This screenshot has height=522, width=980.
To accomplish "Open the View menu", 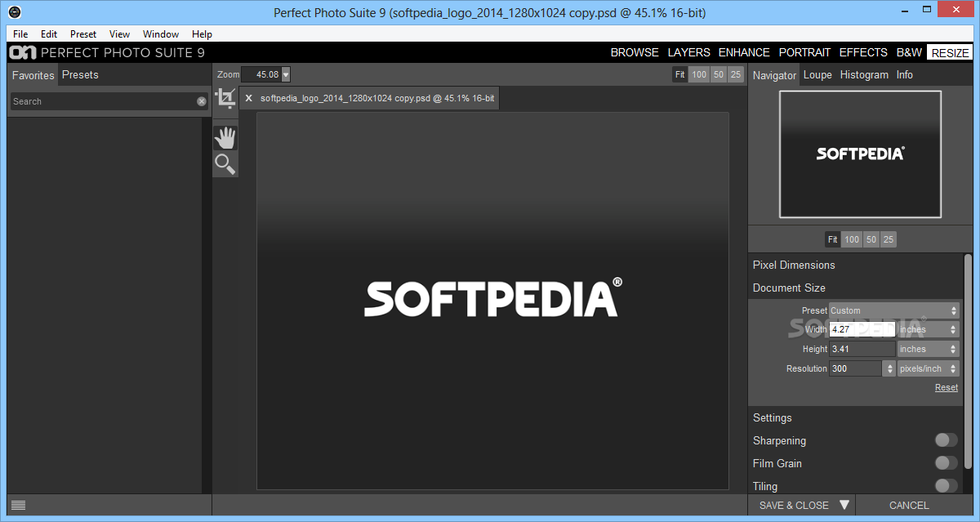I will point(120,34).
